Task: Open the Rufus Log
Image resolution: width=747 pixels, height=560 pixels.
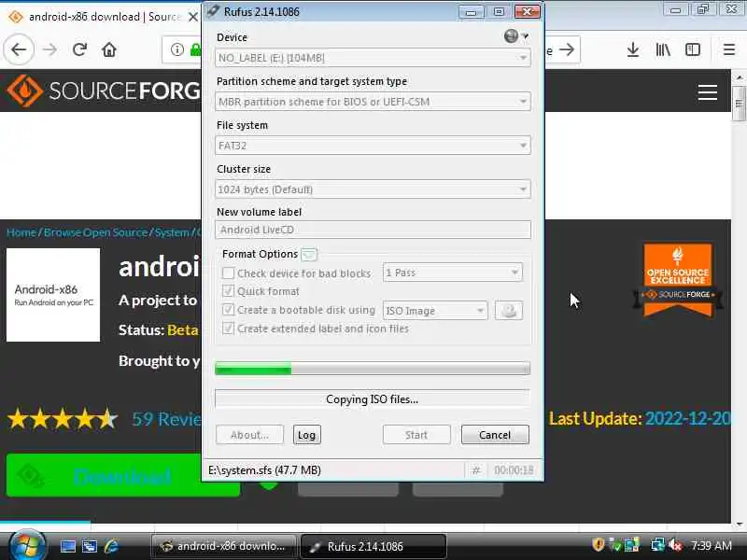Action: tap(307, 435)
